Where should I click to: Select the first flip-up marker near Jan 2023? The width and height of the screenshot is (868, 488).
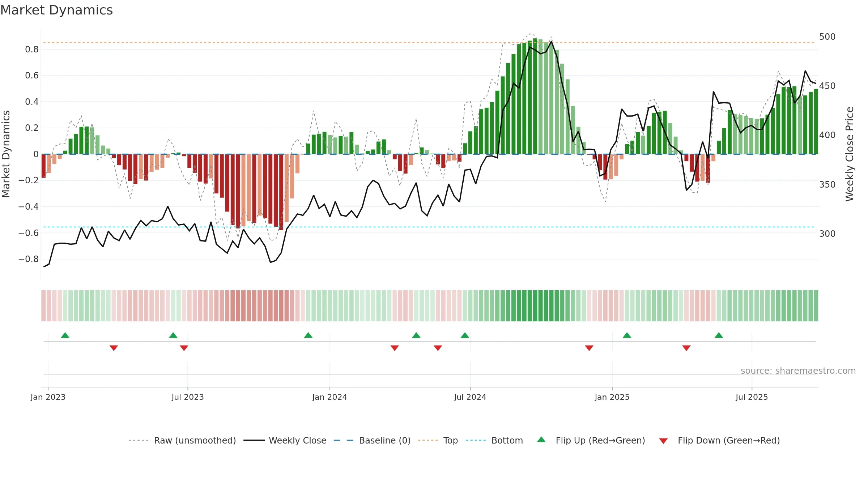tap(65, 335)
